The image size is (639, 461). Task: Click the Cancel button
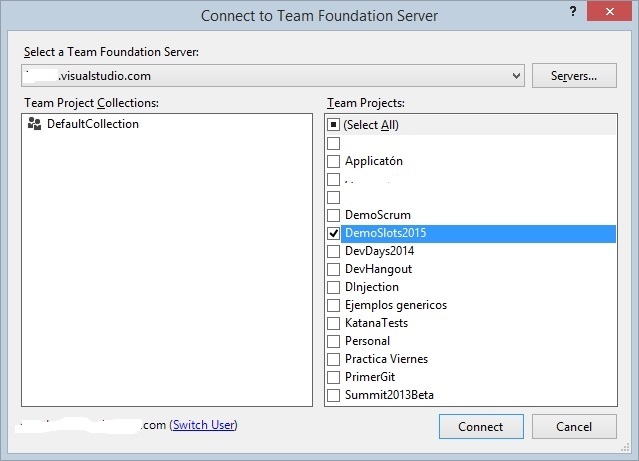pyautogui.click(x=574, y=427)
